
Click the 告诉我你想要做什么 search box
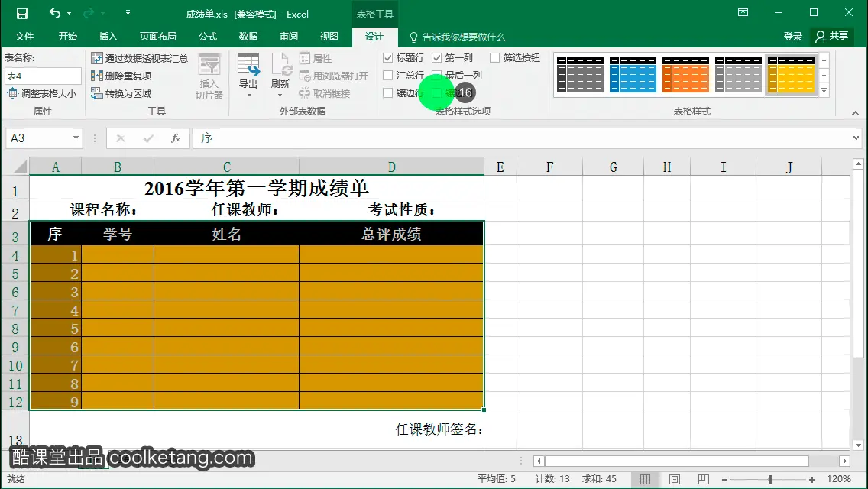click(x=457, y=37)
